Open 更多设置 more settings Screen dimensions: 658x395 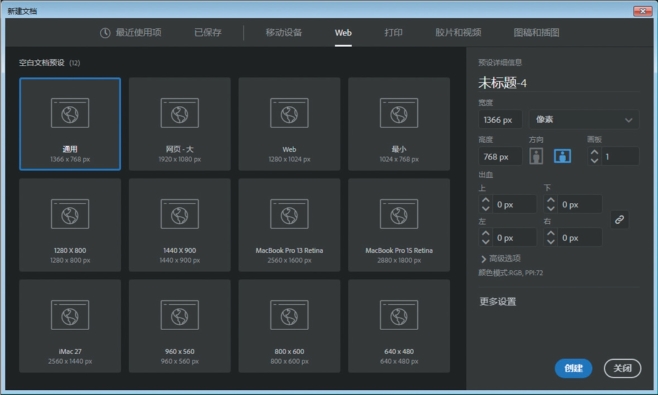[x=498, y=301]
